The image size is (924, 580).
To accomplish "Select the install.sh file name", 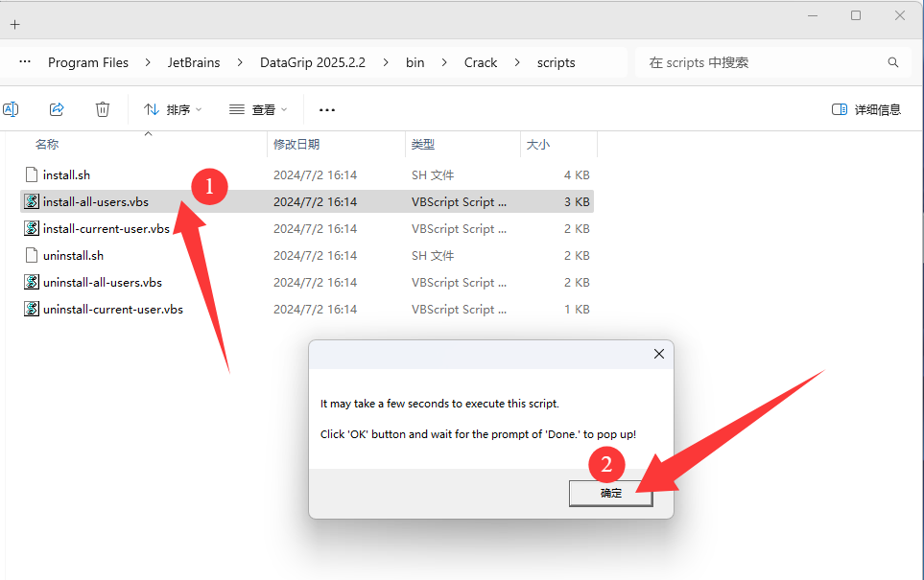I will 66,174.
